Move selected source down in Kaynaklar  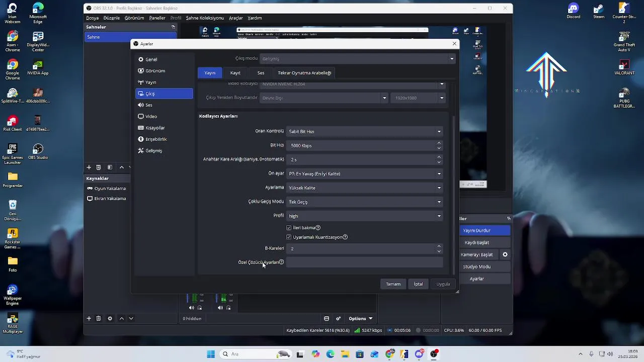131,318
